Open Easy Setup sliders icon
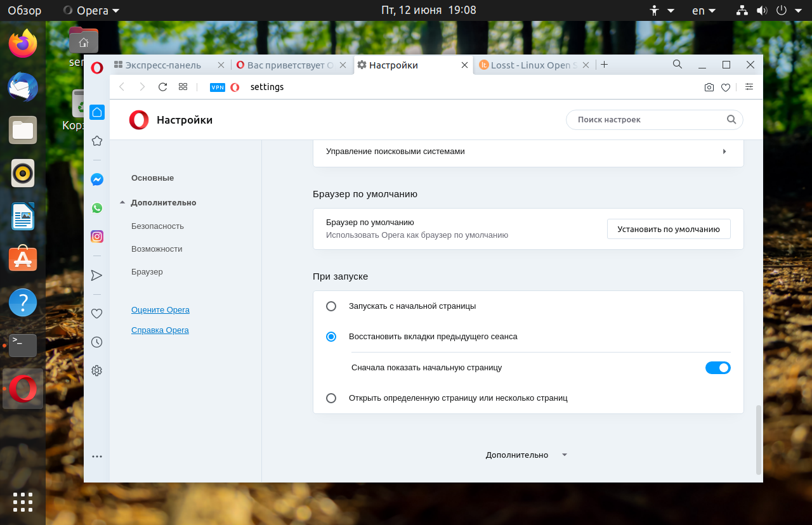 click(749, 87)
